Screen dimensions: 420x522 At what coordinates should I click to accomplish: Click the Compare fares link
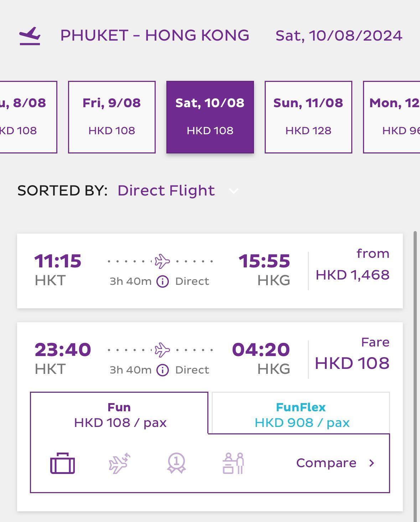(335, 463)
